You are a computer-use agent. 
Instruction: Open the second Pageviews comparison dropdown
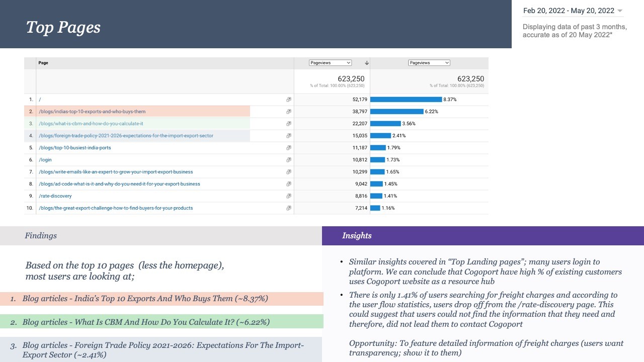429,63
